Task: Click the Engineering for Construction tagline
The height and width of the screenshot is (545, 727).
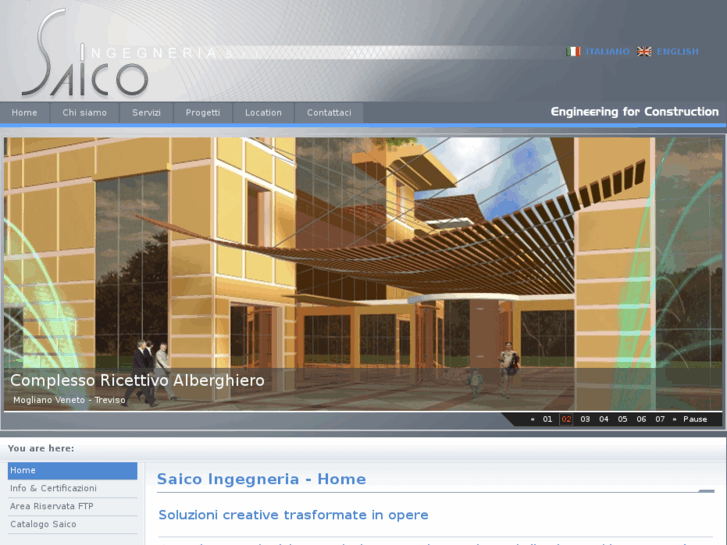Action: (x=634, y=112)
